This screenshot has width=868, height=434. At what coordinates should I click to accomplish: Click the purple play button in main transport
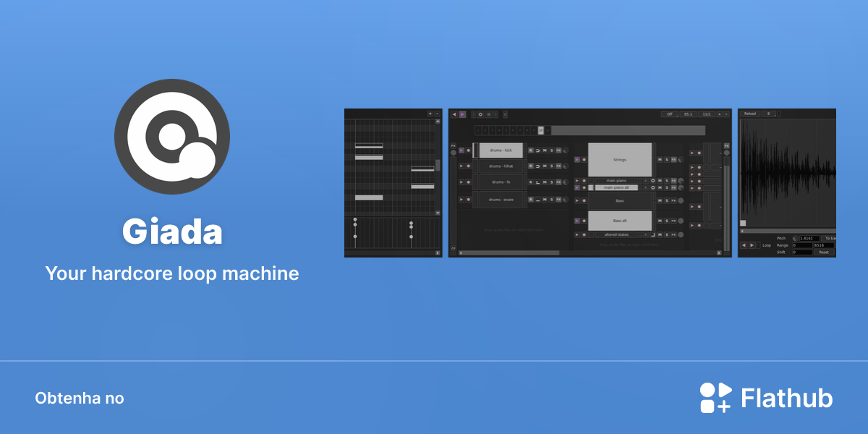point(462,114)
